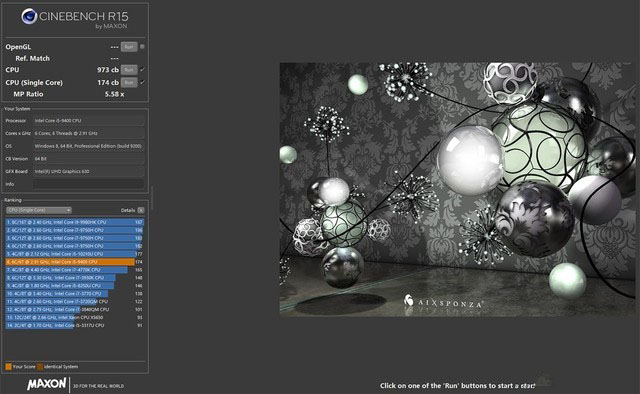This screenshot has width=640, height=394.
Task: Click the Cinebench R15 sphere logo
Action: [x=29, y=17]
